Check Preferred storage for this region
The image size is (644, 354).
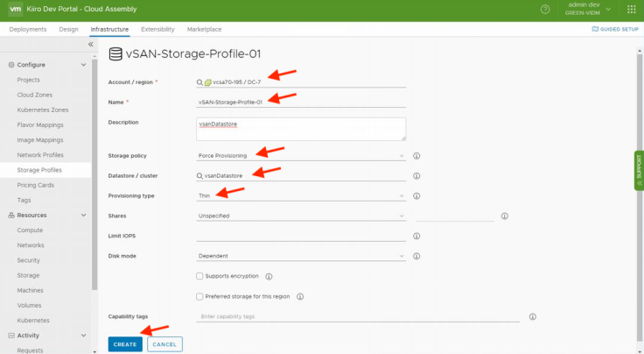[199, 296]
